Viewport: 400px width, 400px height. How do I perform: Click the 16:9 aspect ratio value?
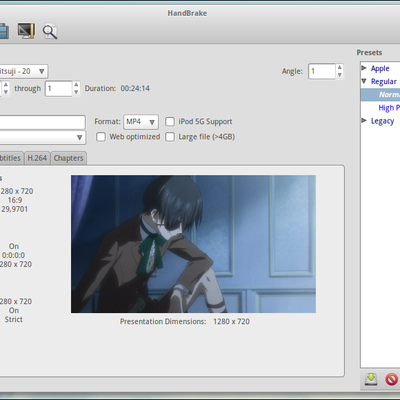[15, 200]
